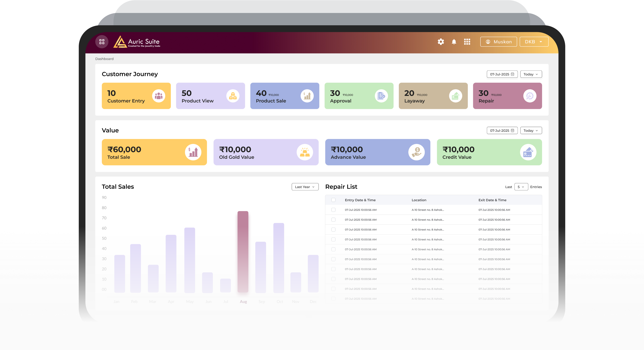The height and width of the screenshot is (350, 644).
Task: Click the Customer Entry people icon
Action: coord(158,96)
